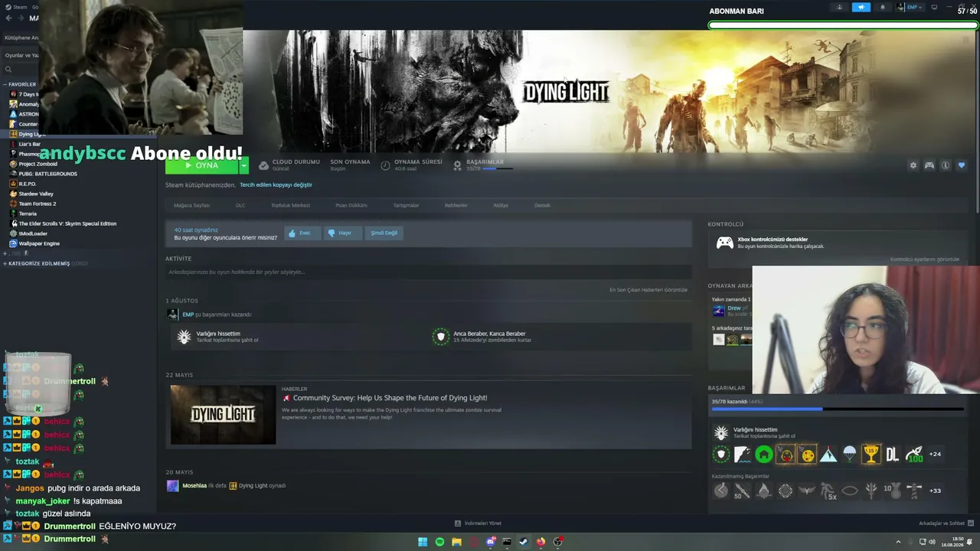980x551 pixels.
Task: Open the Mağaza Sayfası tab
Action: [191, 205]
